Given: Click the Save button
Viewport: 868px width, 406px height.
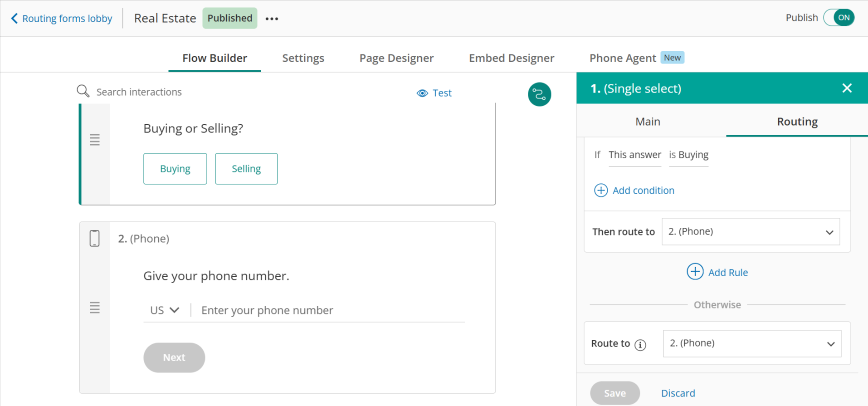Looking at the screenshot, I should pos(614,393).
